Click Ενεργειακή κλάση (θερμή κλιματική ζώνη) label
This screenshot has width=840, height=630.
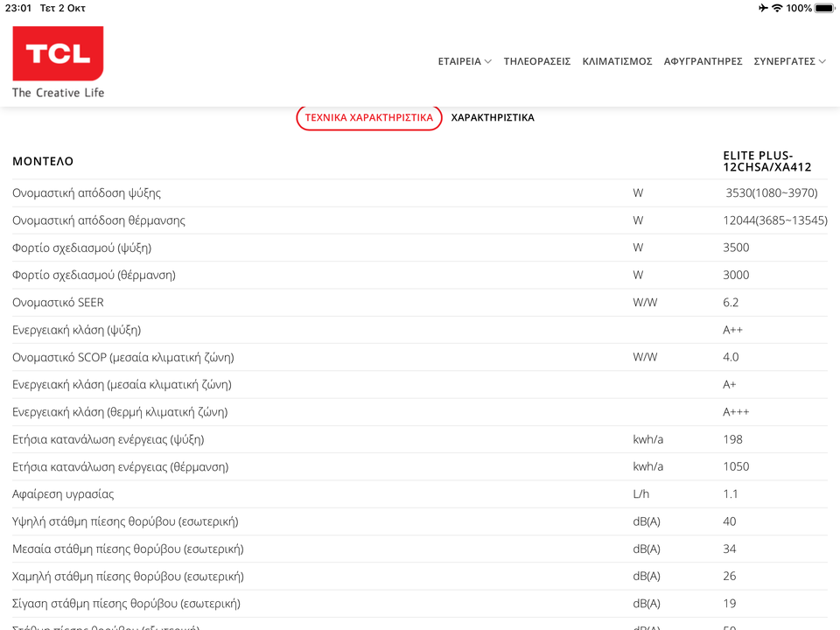click(x=120, y=412)
